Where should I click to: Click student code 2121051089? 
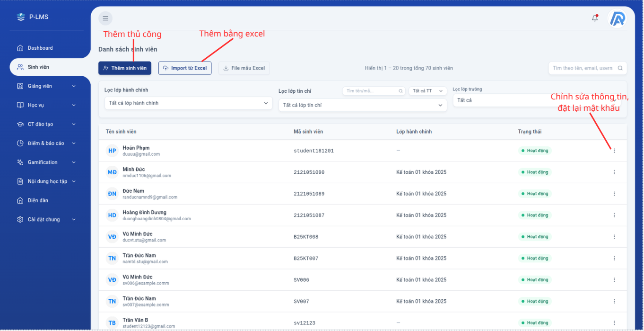pos(309,194)
